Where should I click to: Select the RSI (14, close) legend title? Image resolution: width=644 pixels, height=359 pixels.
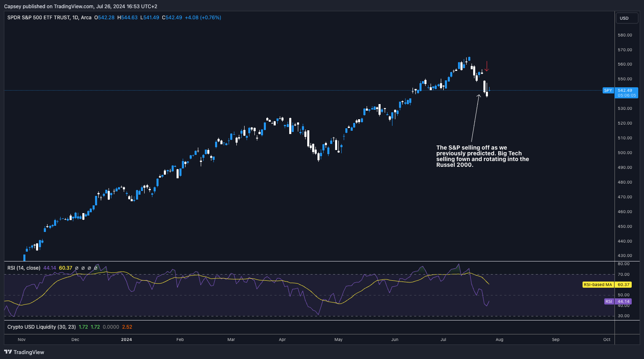pos(24,268)
